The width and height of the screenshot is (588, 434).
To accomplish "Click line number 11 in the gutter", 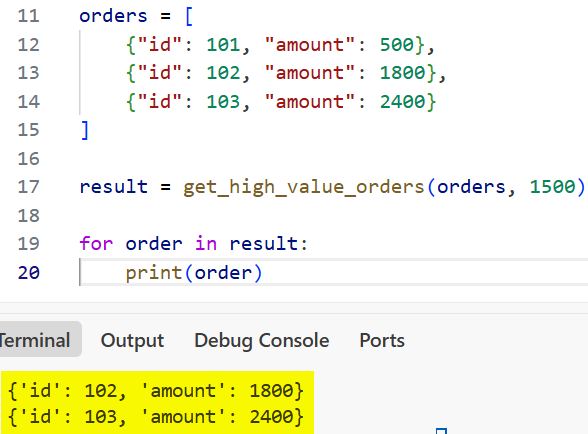I will coord(28,16).
